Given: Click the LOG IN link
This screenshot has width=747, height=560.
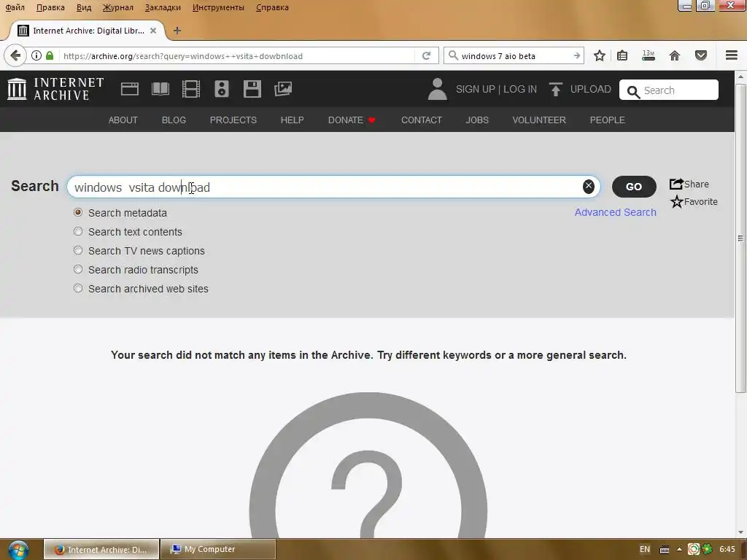Looking at the screenshot, I should point(520,89).
